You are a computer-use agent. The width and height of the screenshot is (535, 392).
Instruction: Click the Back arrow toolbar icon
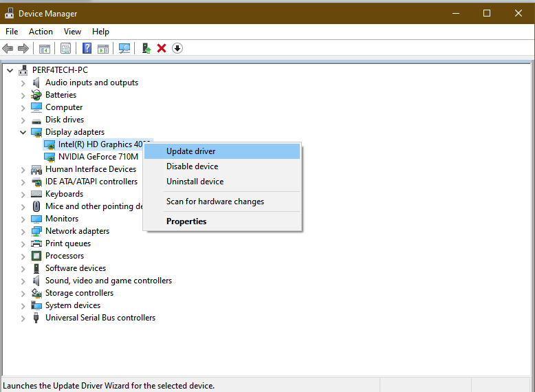(x=8, y=48)
